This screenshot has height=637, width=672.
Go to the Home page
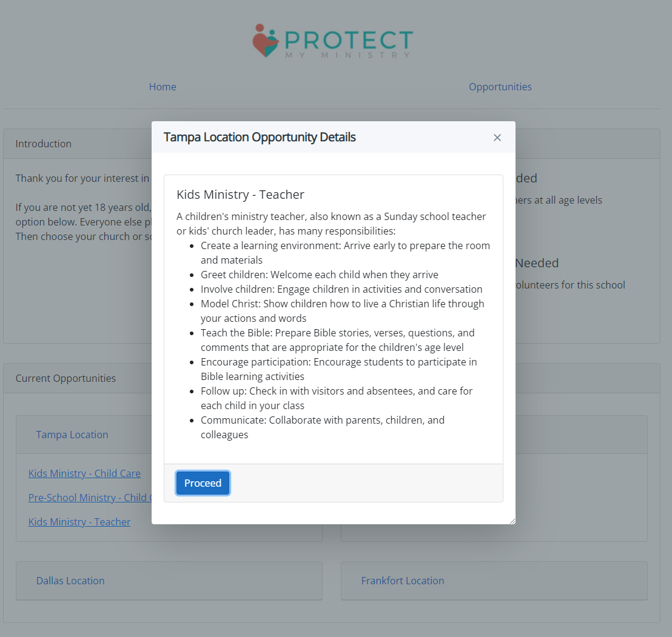pyautogui.click(x=163, y=87)
